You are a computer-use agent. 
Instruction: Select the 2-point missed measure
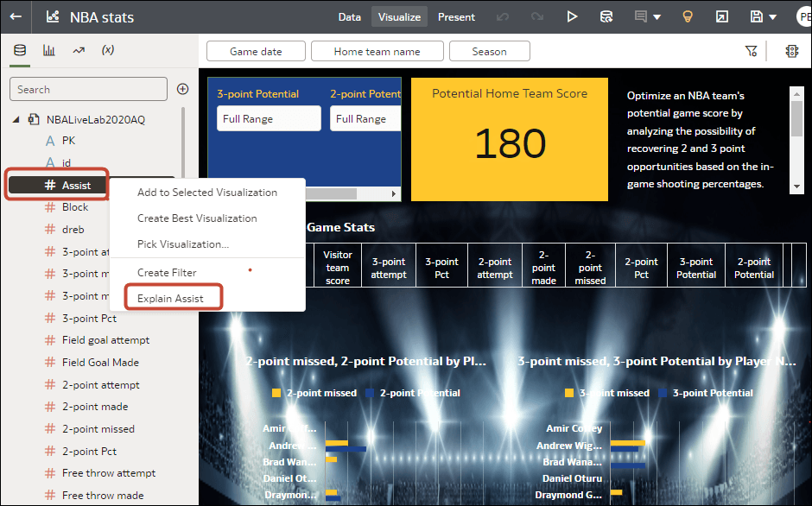point(98,429)
